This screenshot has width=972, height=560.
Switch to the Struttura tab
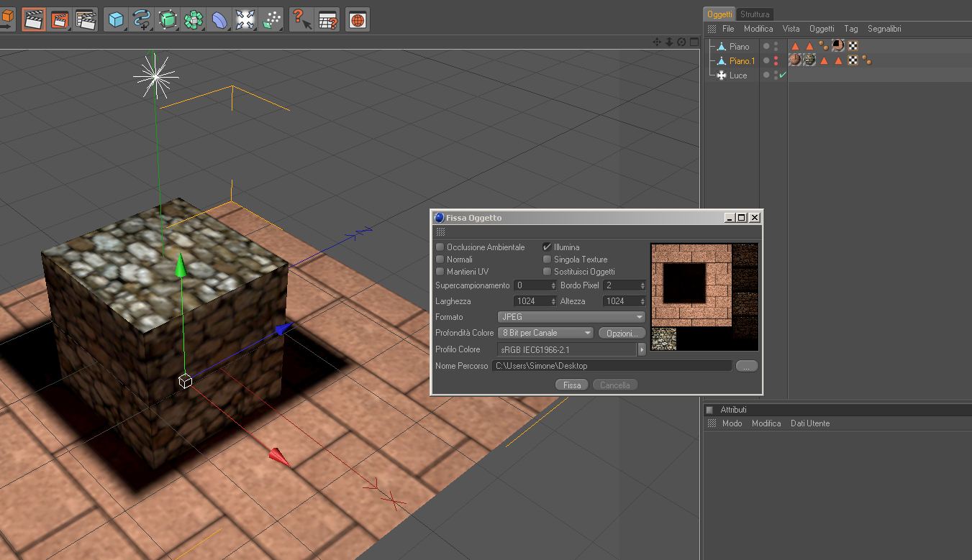755,14
